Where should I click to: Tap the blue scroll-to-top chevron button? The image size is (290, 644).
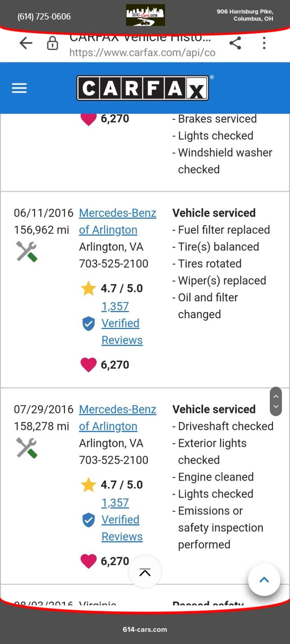pos(264,580)
